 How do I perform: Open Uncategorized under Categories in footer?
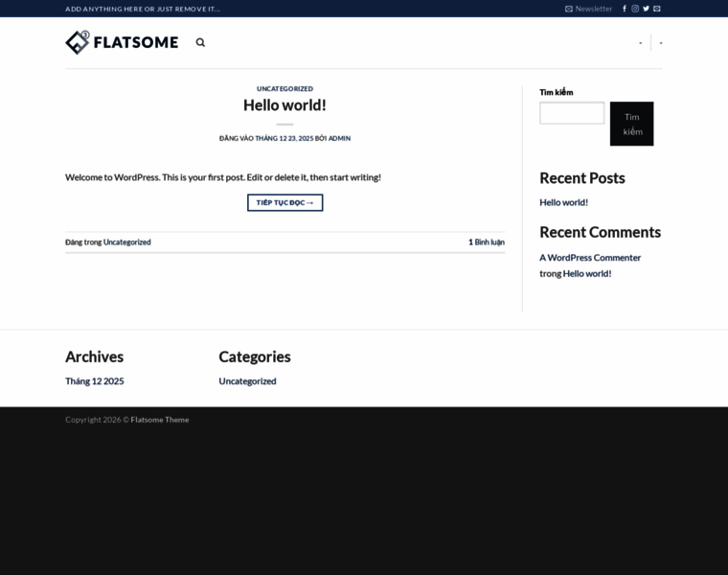point(247,381)
